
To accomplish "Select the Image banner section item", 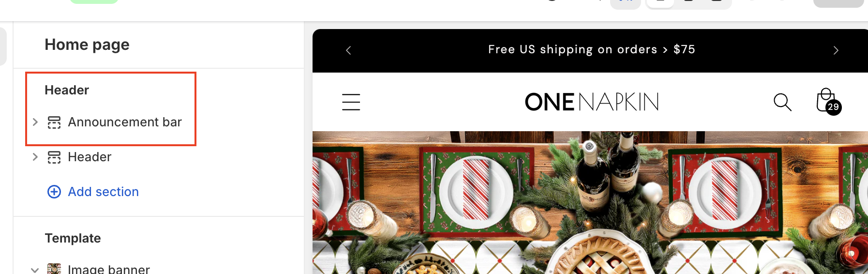I will [x=109, y=269].
